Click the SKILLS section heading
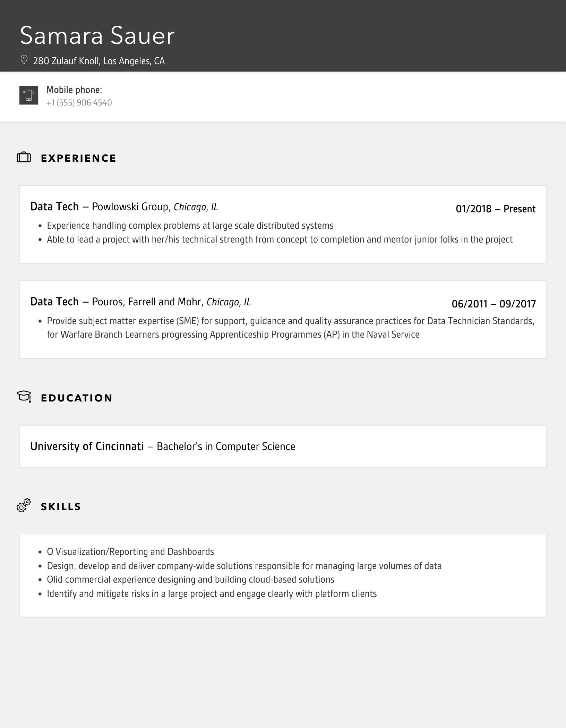566x728 pixels. (x=61, y=507)
